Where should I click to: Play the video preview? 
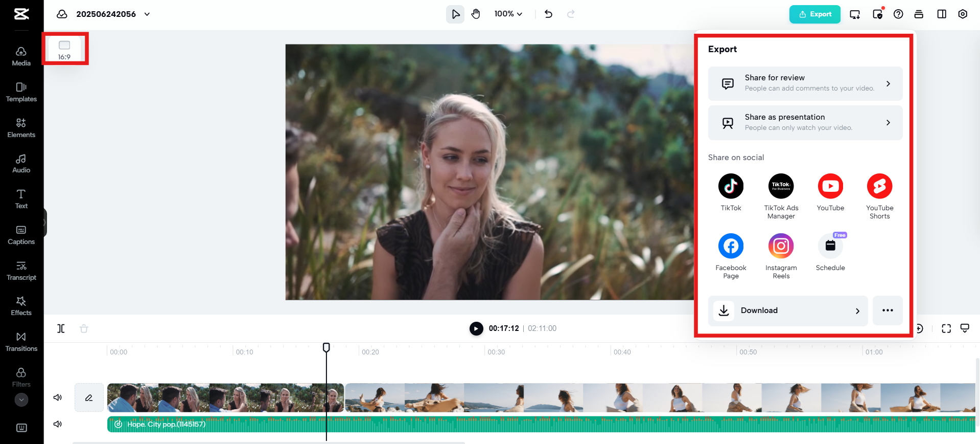click(476, 328)
